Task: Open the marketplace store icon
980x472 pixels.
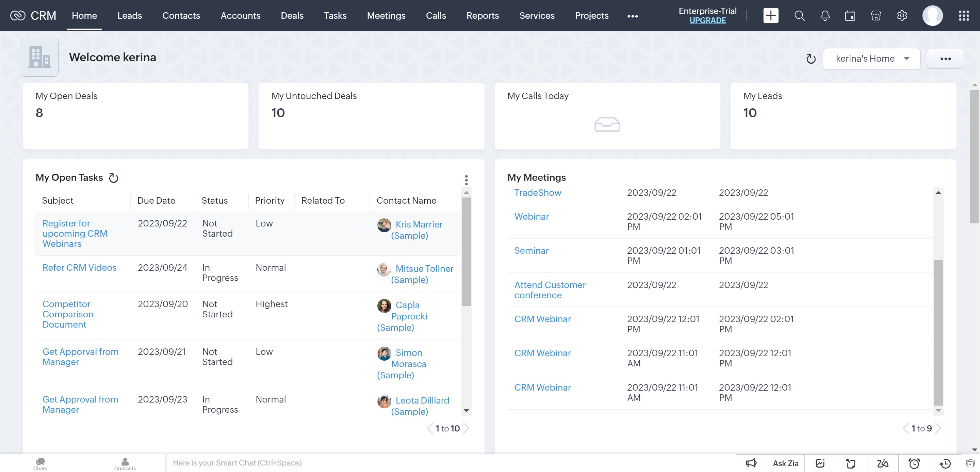Action: pyautogui.click(x=876, y=16)
